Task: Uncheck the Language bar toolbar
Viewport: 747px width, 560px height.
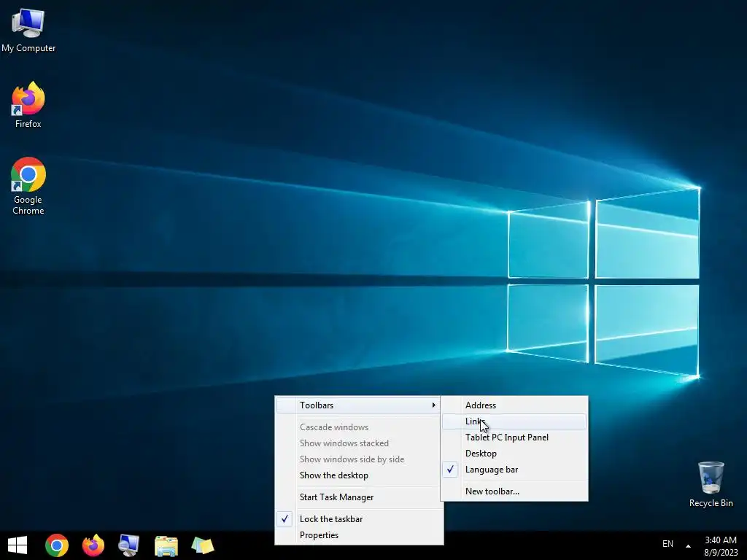Action: [x=514, y=470]
